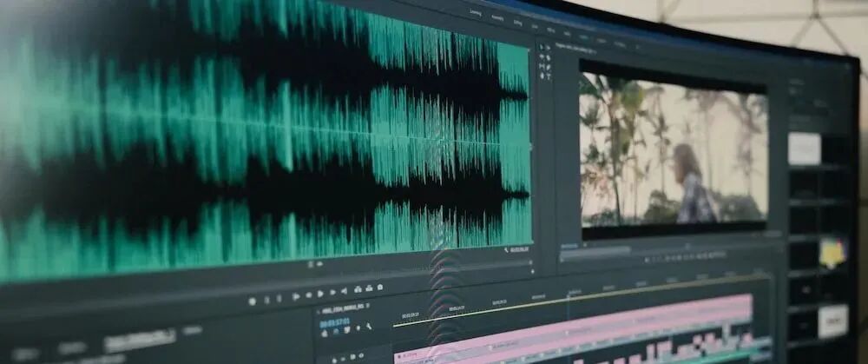Select the Selection tool in Tools panel
Image resolution: width=868 pixels, height=364 pixels.
(x=542, y=47)
